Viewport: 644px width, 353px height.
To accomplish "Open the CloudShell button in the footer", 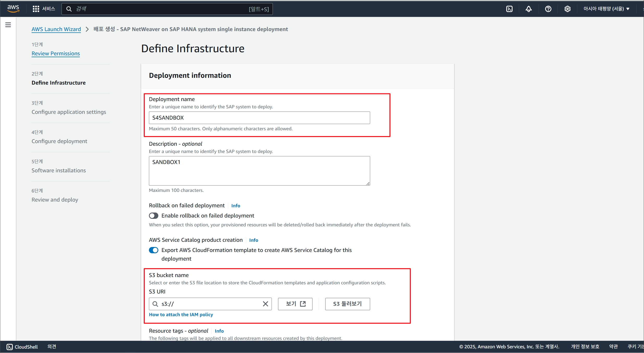I will [x=22, y=347].
